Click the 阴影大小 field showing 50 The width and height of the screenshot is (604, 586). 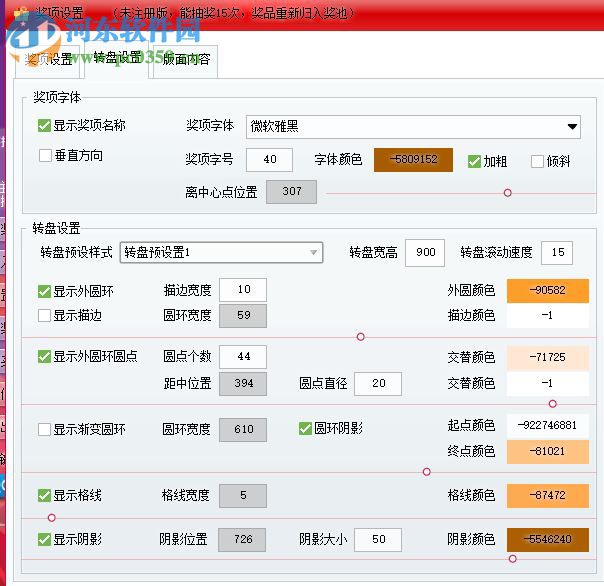pyautogui.click(x=378, y=539)
